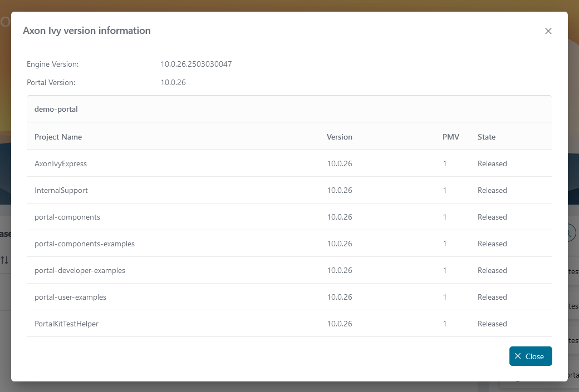The height and width of the screenshot is (392, 579).
Task: Click the Released state for PortalKitTestHelper
Action: click(x=492, y=324)
